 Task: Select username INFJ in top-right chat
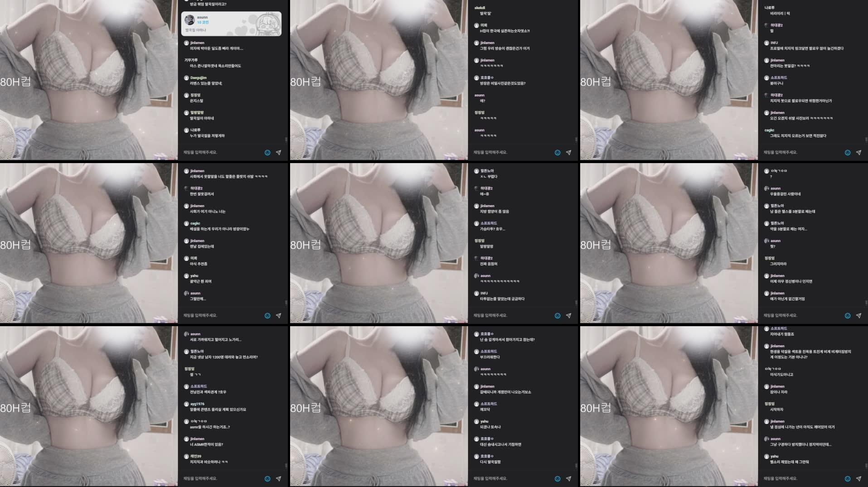click(x=774, y=43)
